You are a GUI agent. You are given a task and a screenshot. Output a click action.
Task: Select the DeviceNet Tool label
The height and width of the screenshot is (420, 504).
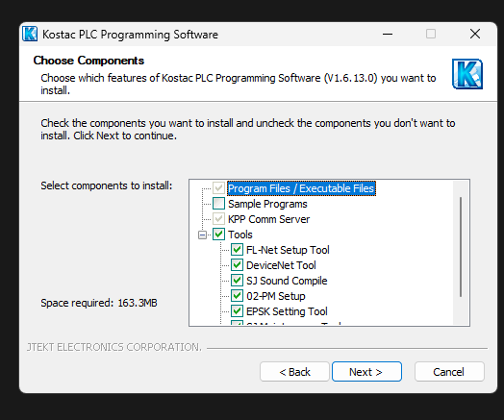(281, 265)
